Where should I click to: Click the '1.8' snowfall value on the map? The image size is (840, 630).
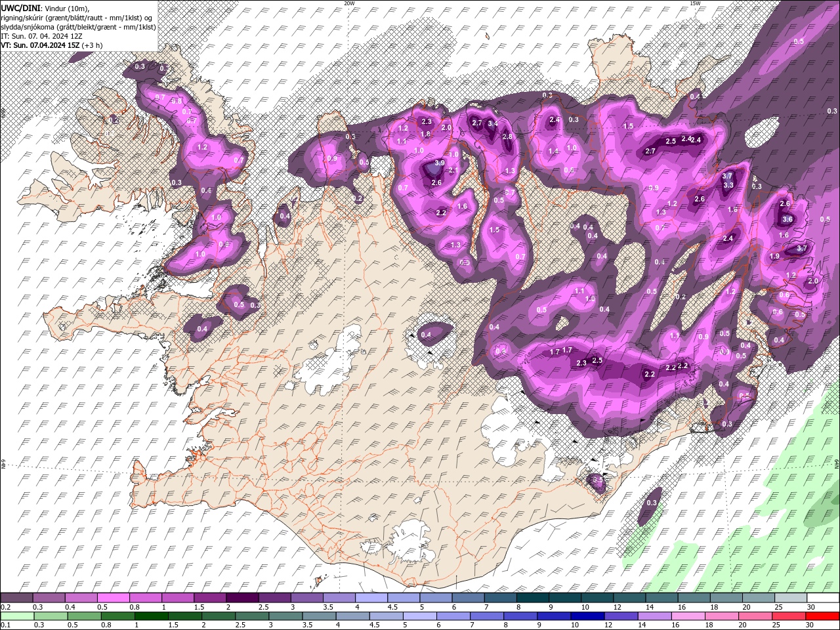425,134
